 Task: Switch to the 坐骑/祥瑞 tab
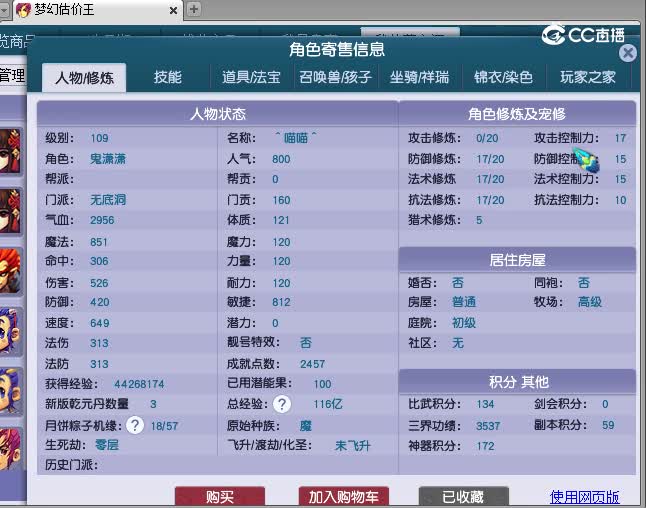(x=419, y=77)
